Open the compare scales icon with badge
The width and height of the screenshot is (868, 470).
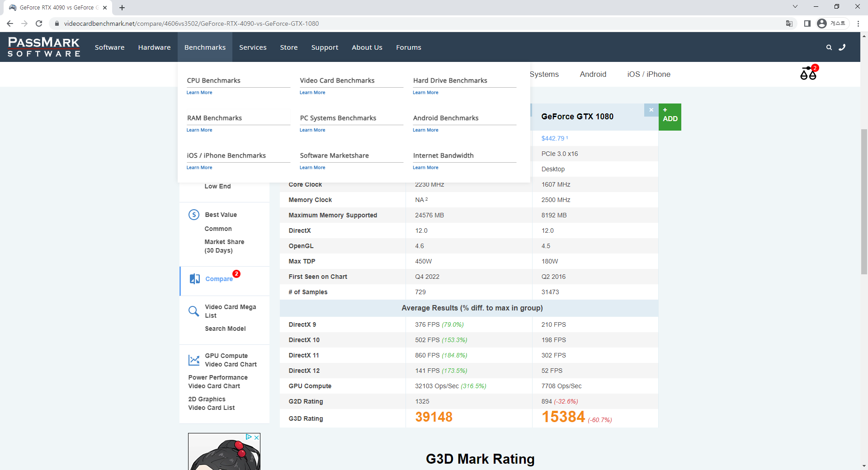tap(809, 73)
